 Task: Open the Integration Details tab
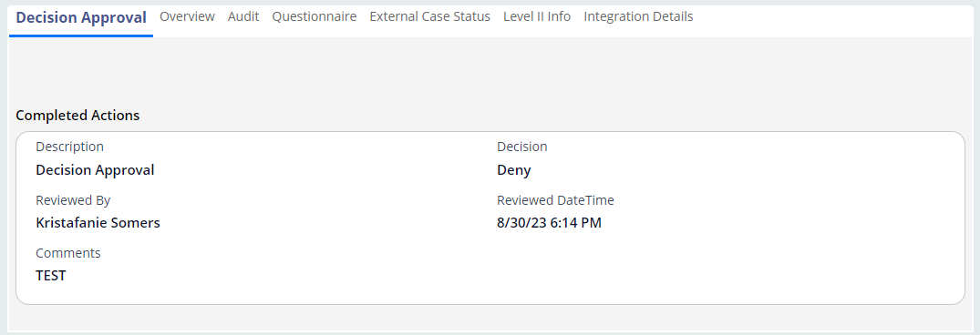[638, 17]
